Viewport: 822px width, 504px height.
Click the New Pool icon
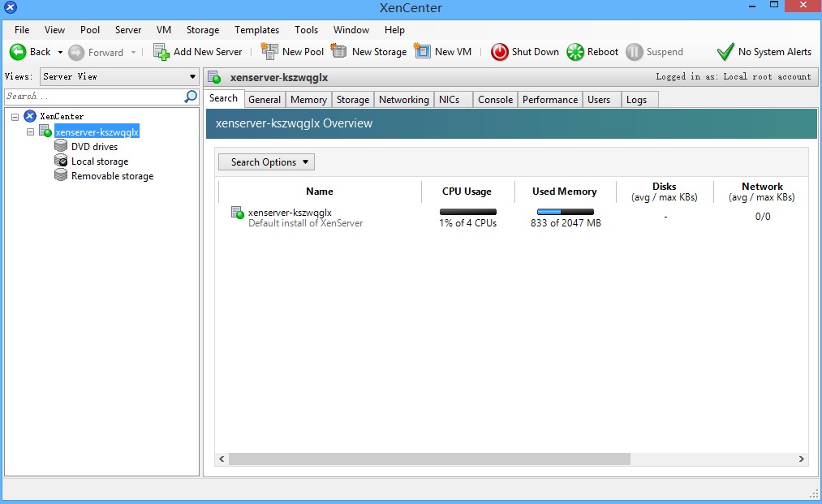[269, 51]
